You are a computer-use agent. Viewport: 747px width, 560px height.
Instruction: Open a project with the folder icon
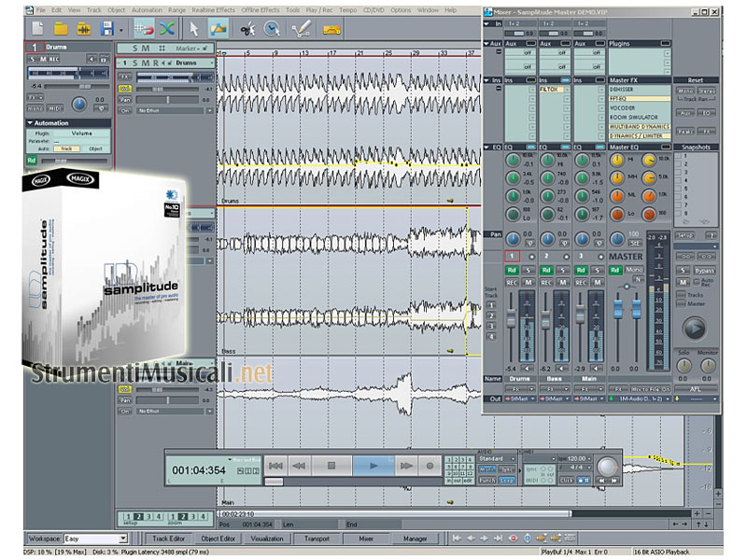[x=62, y=29]
